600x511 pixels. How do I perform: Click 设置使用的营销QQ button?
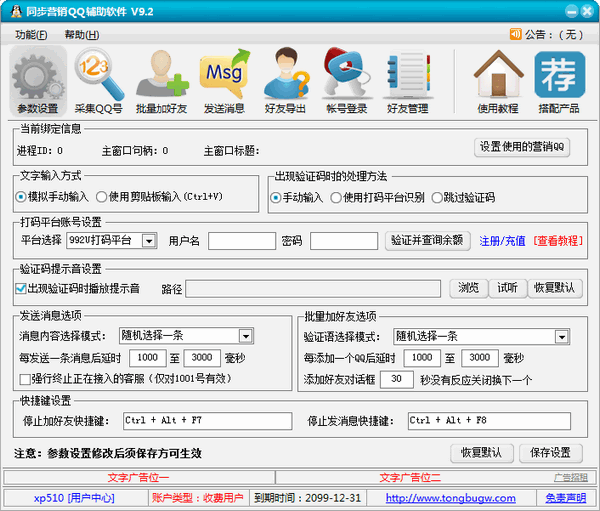point(522,147)
